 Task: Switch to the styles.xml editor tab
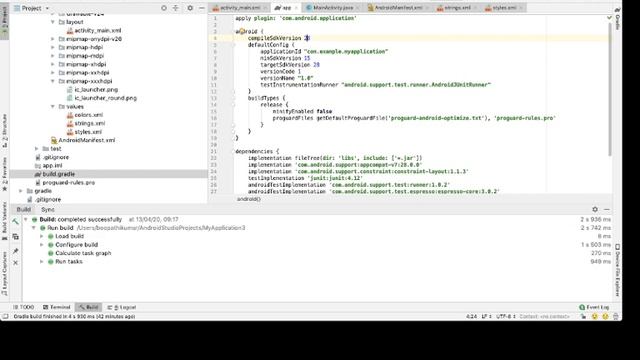click(x=504, y=8)
